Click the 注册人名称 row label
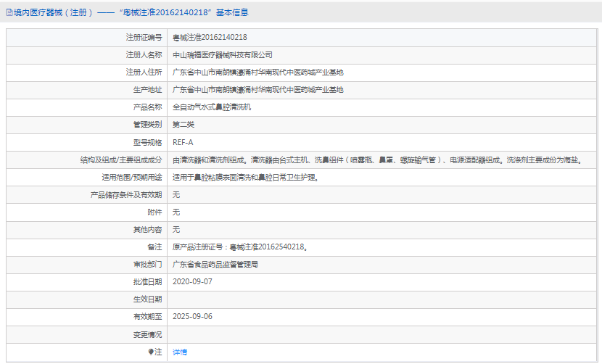 point(144,55)
